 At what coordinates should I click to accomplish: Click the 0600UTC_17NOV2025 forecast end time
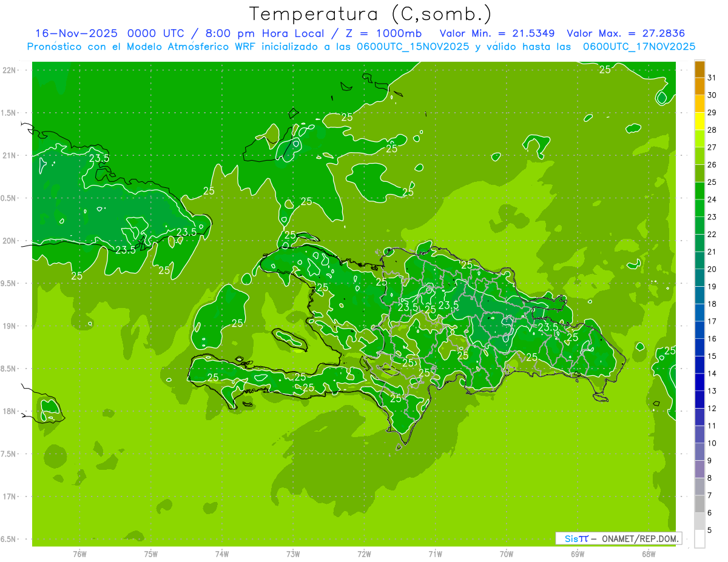(x=639, y=47)
